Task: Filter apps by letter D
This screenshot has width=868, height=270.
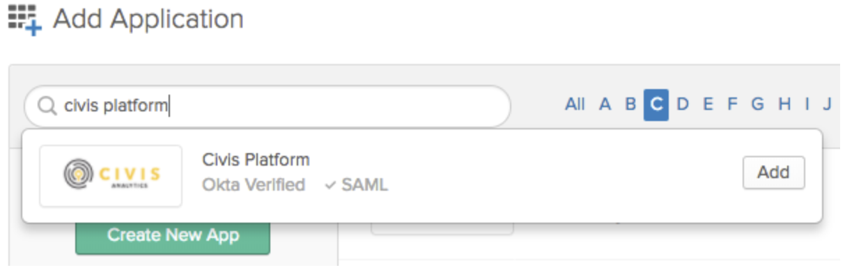Action: coord(683,104)
